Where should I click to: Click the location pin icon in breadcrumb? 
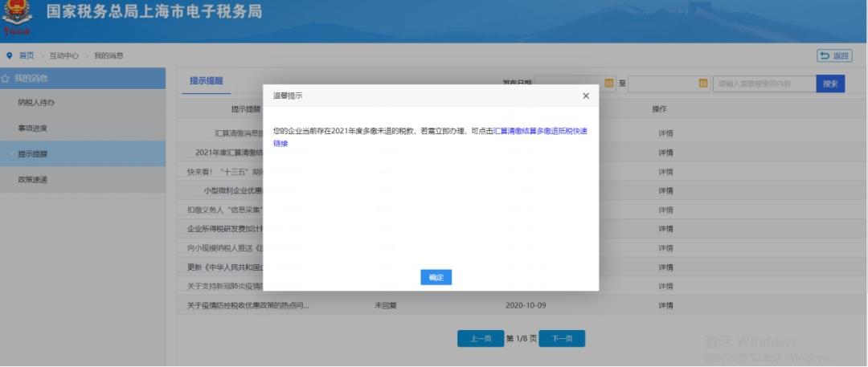10,55
